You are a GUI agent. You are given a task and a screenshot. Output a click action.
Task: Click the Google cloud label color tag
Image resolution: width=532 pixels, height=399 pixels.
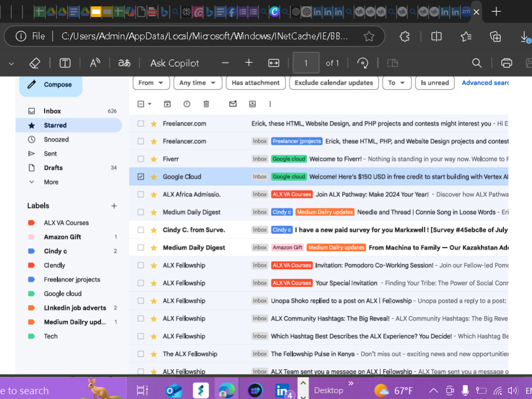coord(31,294)
